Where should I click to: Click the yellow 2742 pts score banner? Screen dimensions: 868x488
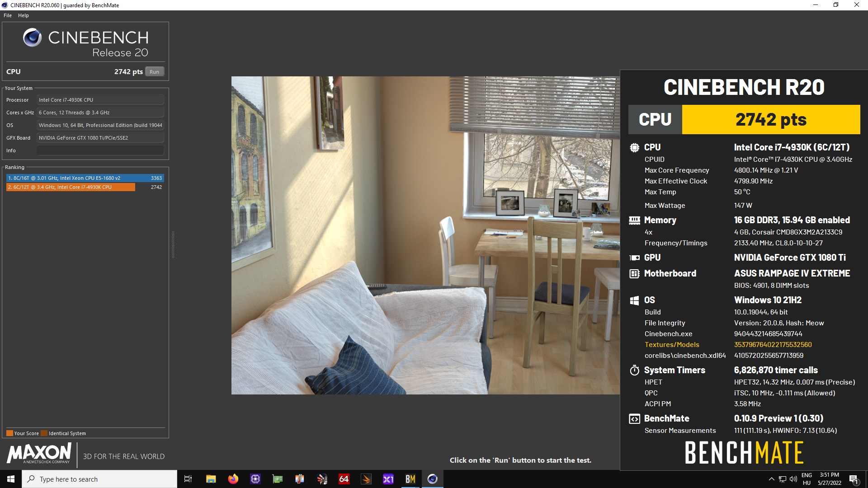(771, 120)
